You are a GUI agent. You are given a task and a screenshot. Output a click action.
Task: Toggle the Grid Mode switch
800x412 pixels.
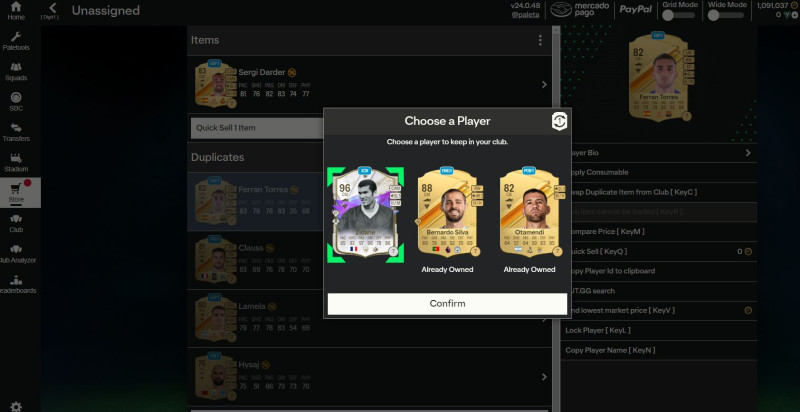pyautogui.click(x=680, y=15)
